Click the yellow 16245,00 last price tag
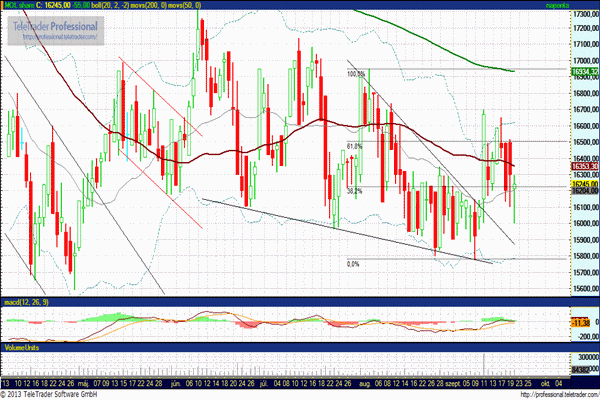This screenshot has height=400, width=600. (x=585, y=184)
